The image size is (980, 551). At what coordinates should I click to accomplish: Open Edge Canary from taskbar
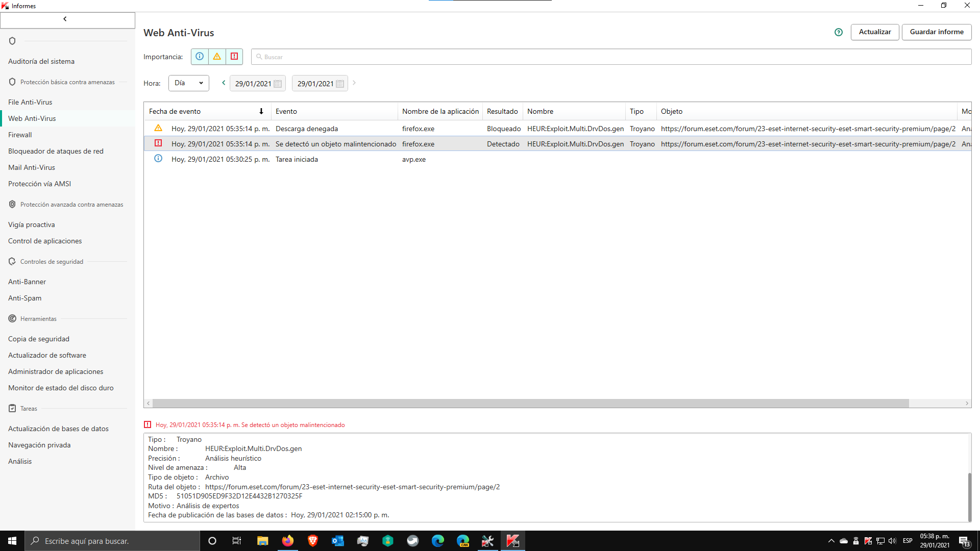pos(463,541)
